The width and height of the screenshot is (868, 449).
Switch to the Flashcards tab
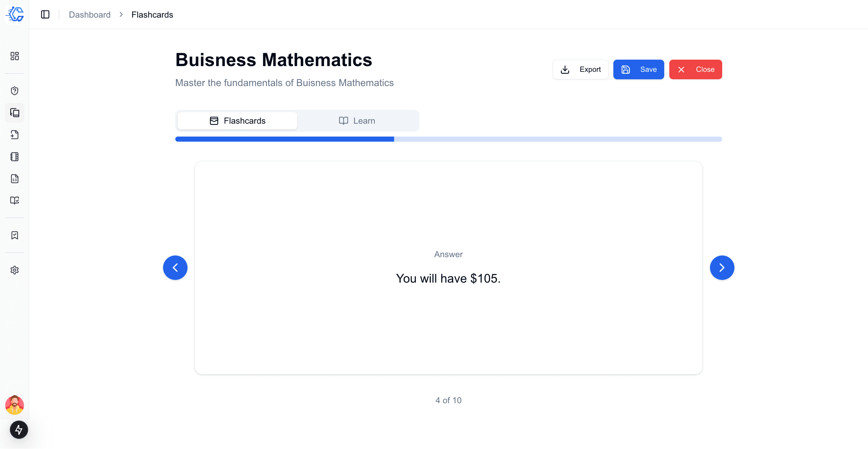coord(237,121)
